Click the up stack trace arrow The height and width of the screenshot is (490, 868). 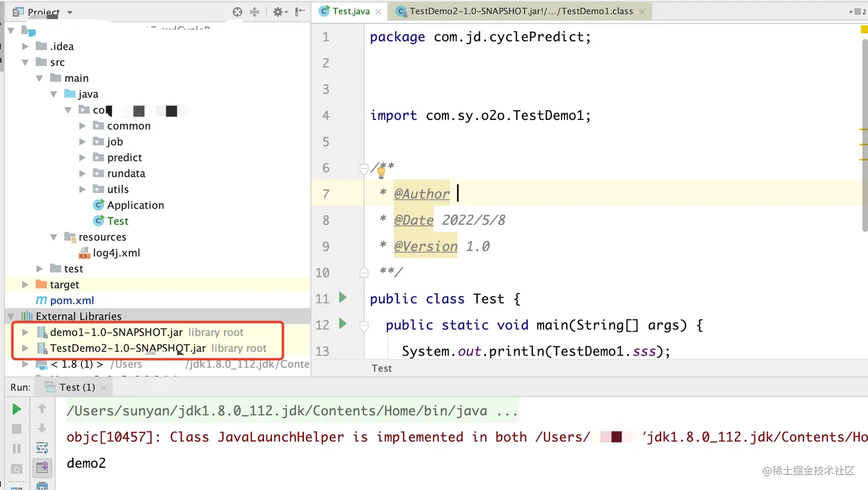(42, 409)
